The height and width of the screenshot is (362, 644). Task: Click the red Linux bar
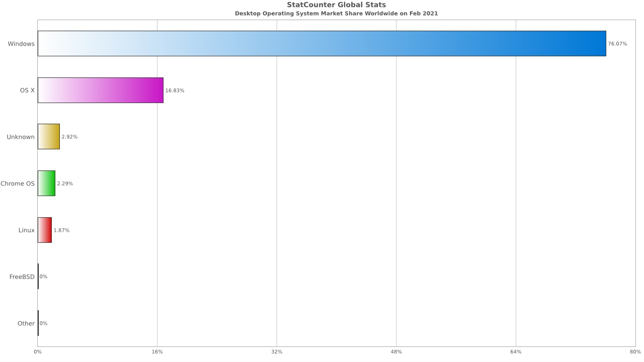pyautogui.click(x=45, y=230)
